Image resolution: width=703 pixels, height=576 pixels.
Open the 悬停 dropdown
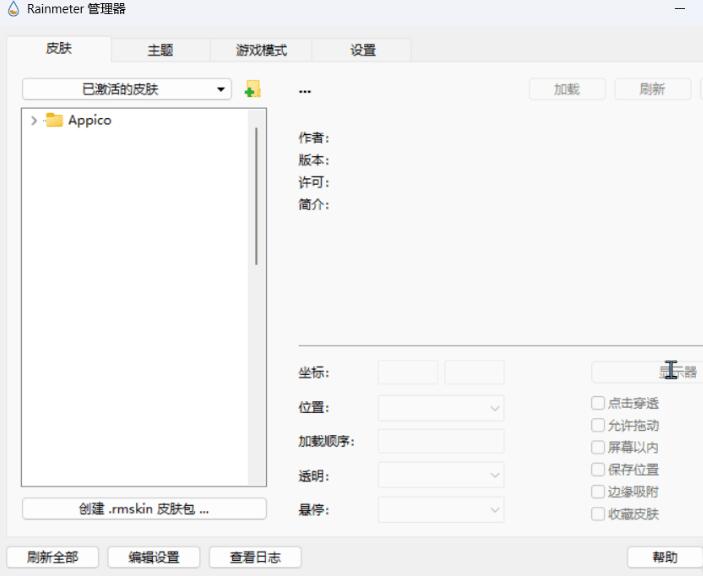[x=441, y=510]
